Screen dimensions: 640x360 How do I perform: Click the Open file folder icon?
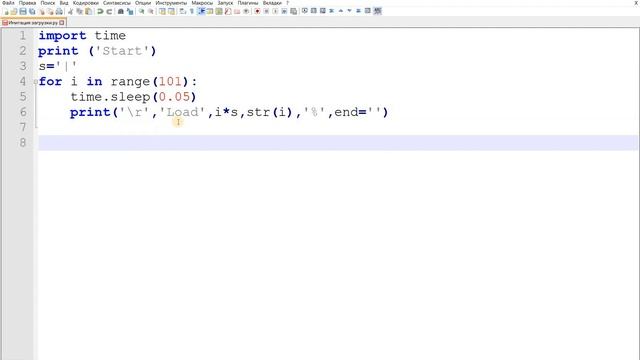pyautogui.click(x=14, y=11)
